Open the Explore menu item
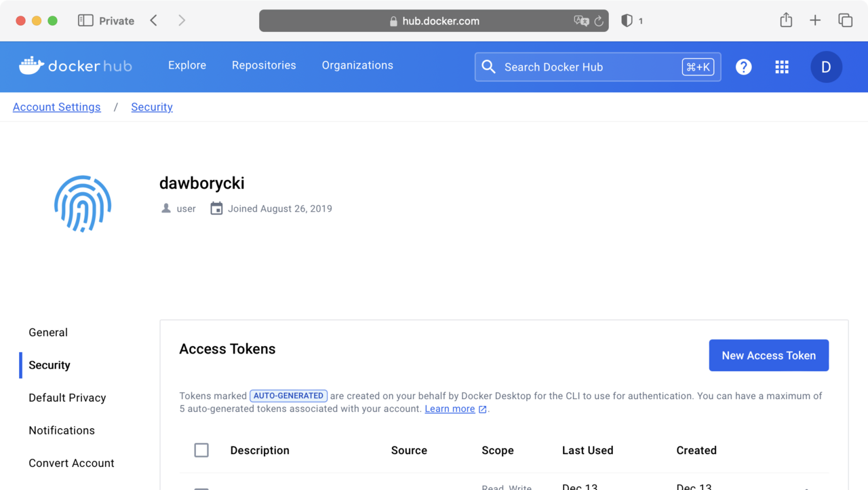This screenshot has height=490, width=868. tap(187, 65)
